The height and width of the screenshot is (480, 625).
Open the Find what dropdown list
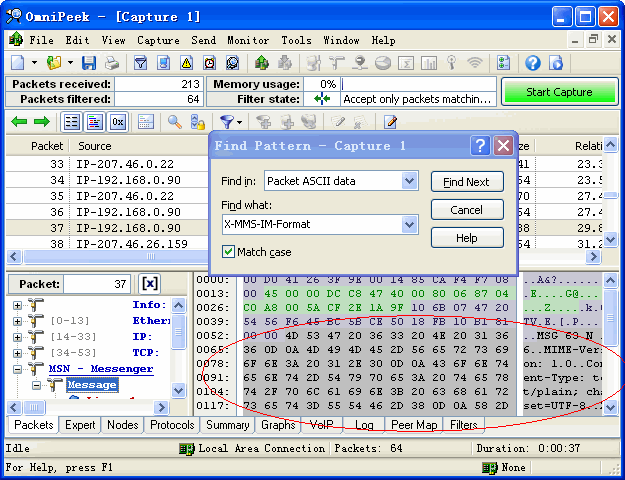[x=408, y=225]
